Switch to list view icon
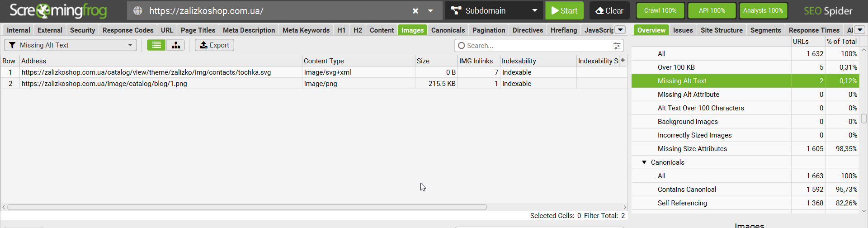The height and width of the screenshot is (228, 868). pos(156,45)
